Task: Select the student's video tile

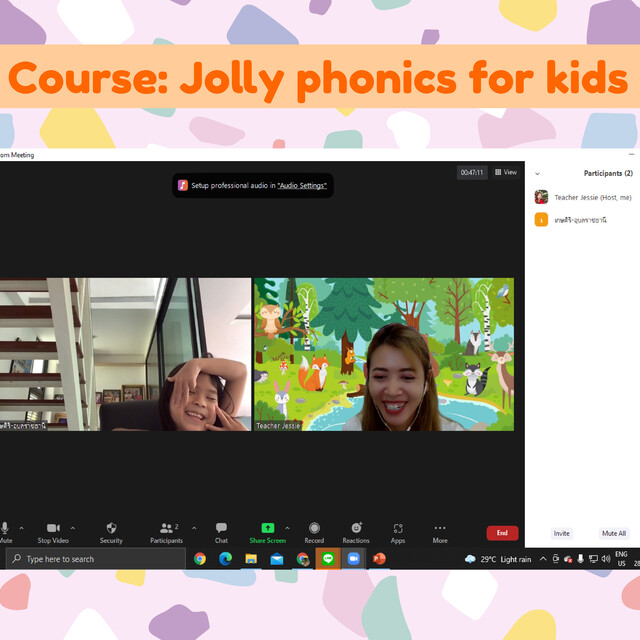Action: (x=125, y=354)
